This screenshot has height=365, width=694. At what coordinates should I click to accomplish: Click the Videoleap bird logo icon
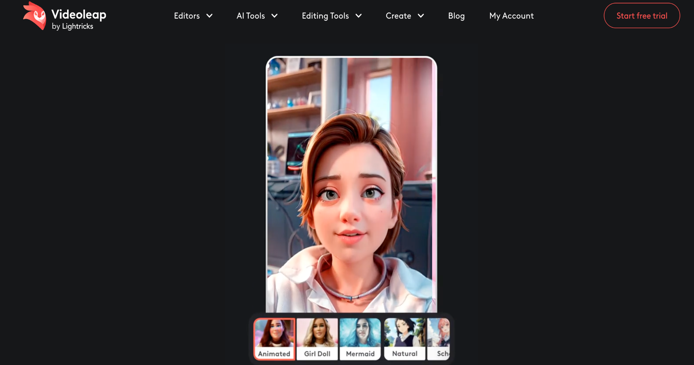pyautogui.click(x=35, y=16)
